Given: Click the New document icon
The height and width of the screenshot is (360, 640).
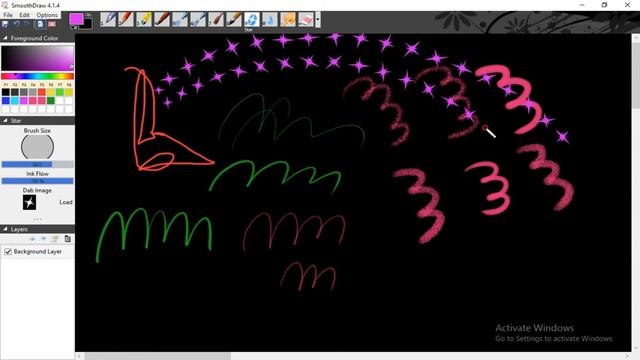Looking at the screenshot, I should [40, 24].
